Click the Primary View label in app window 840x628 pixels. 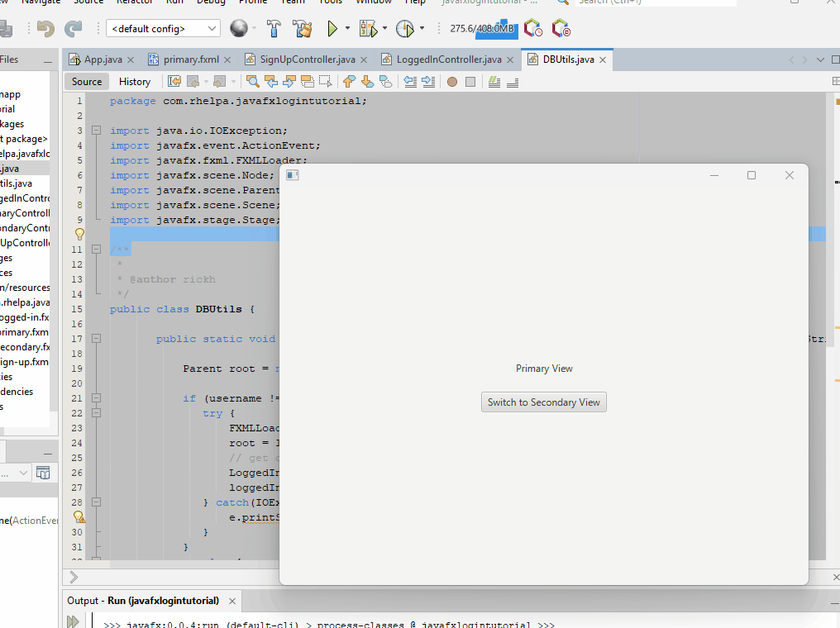(x=544, y=369)
